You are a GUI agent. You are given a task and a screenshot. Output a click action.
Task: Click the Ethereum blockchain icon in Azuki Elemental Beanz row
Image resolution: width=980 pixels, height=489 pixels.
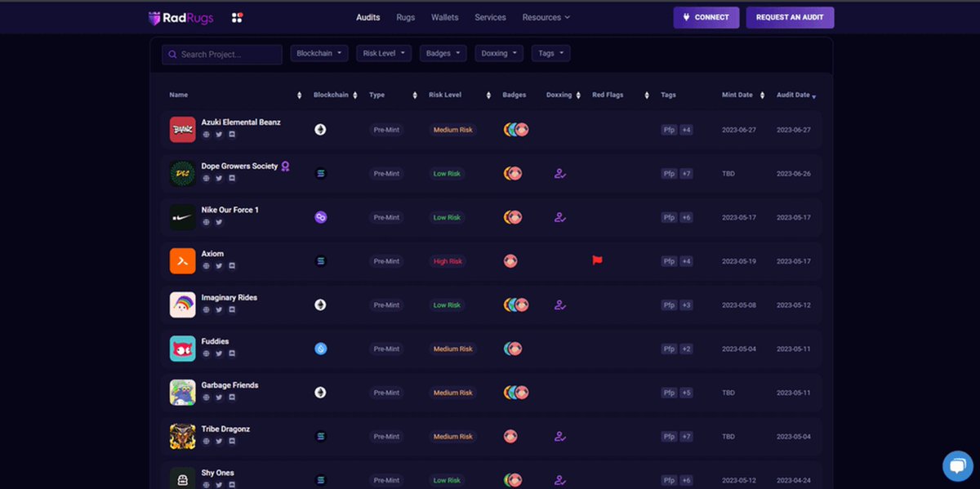click(321, 129)
